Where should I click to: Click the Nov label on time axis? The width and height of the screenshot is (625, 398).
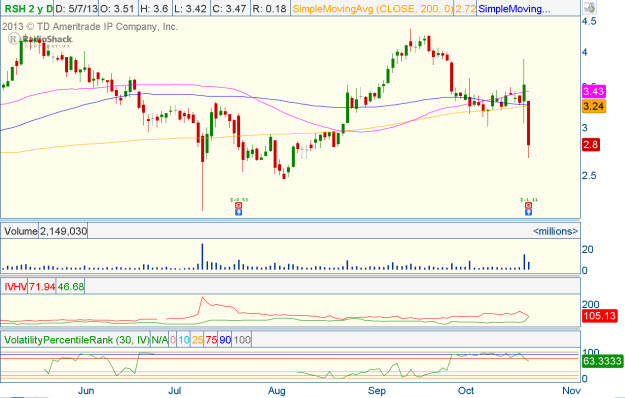click(571, 391)
